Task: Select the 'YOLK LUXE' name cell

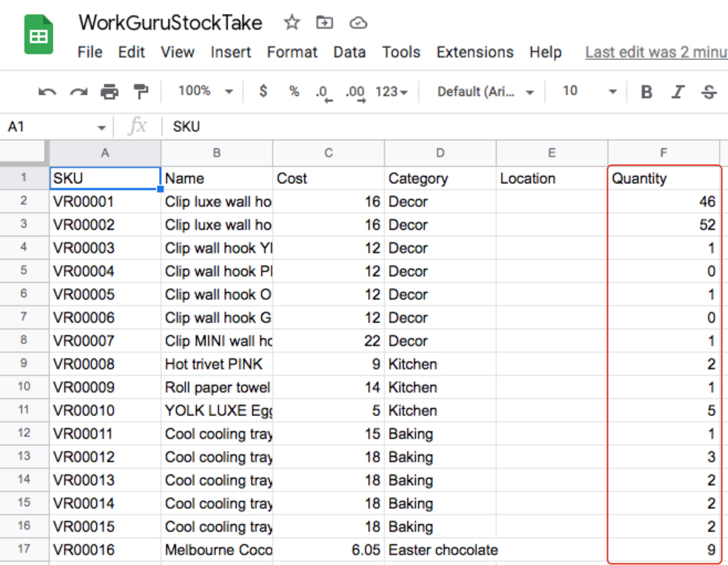Action: [x=217, y=410]
